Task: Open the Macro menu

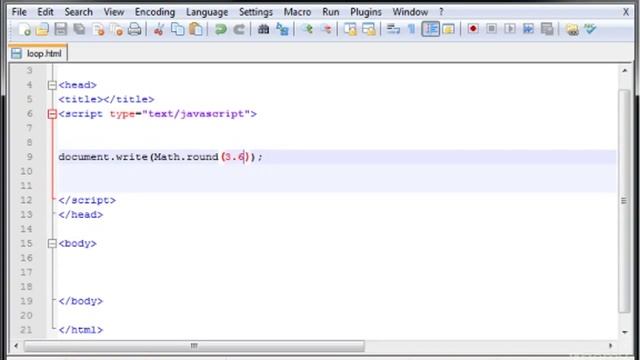Action: [297, 12]
